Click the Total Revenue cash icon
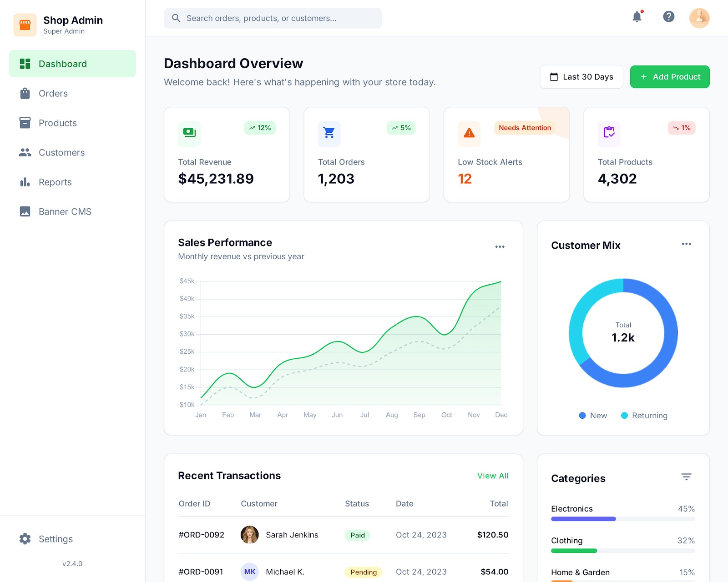 pos(189,134)
